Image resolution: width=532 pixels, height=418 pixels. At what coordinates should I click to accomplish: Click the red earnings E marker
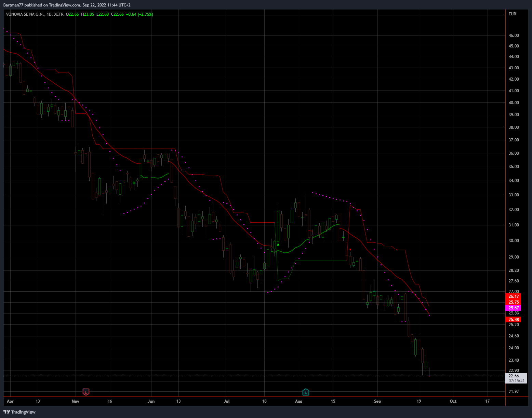(x=86, y=392)
